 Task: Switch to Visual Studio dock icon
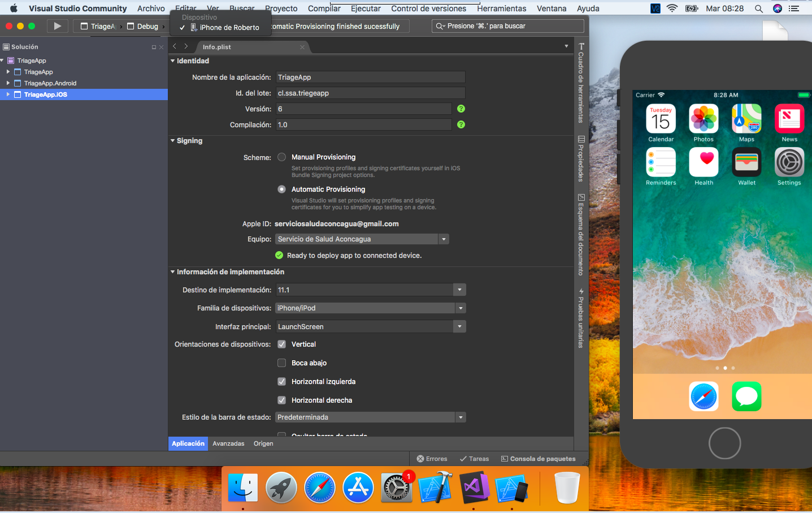click(474, 488)
